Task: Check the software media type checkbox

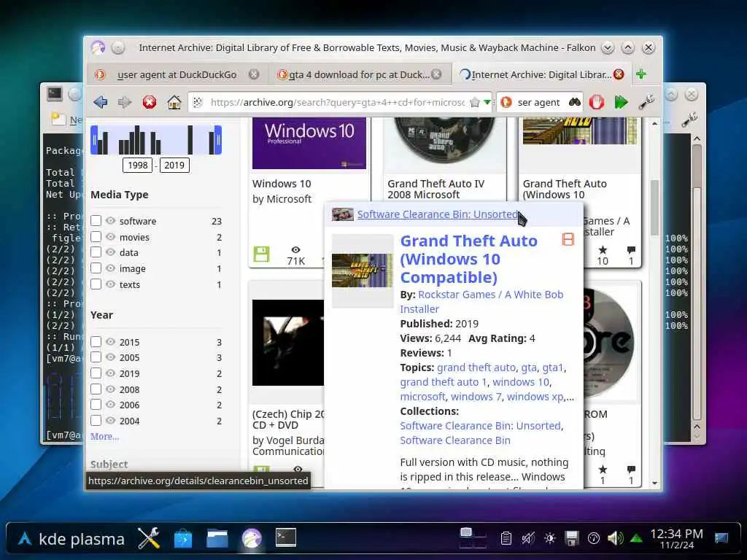Action: tap(96, 220)
